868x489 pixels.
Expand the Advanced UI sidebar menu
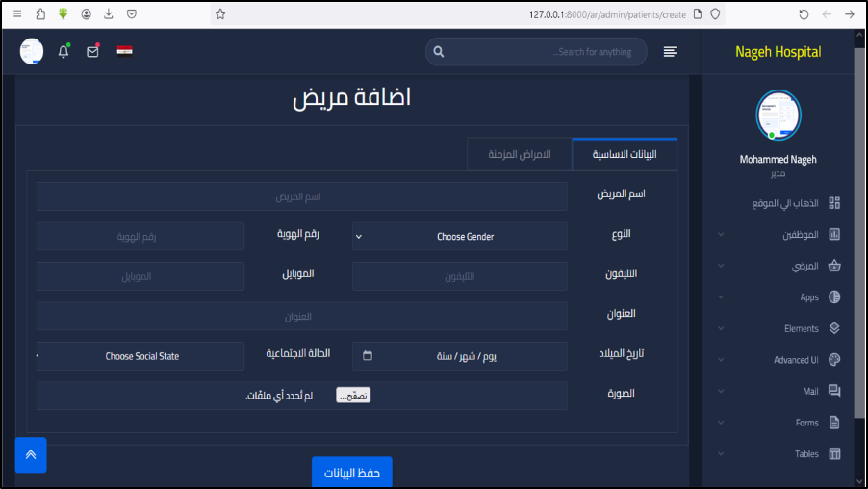pyautogui.click(x=779, y=360)
